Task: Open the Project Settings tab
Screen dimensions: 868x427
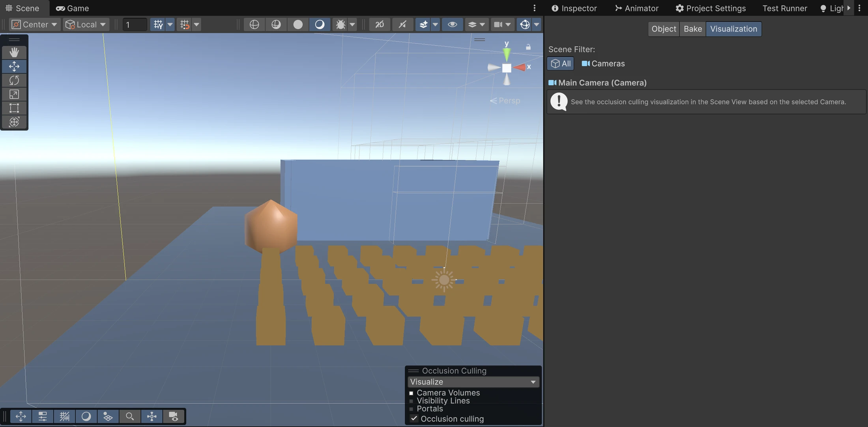Action: point(711,8)
